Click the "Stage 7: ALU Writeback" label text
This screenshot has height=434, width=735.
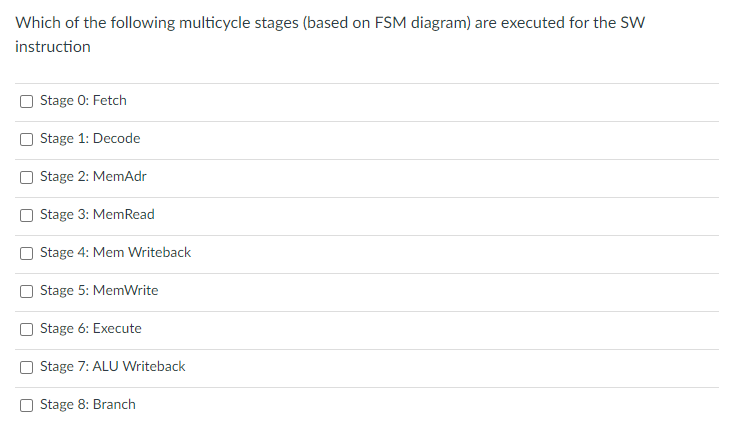[113, 367]
